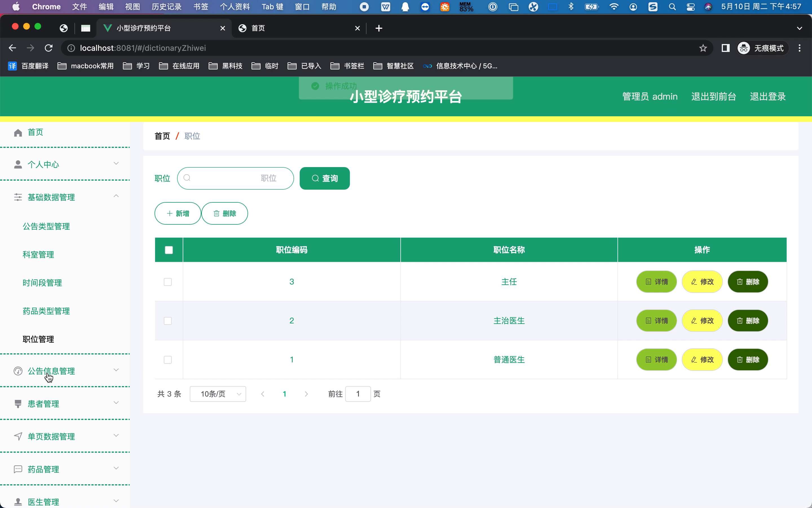Screen dimensions: 812x508
Task: Click 修改 for the 主治医生 row
Action: click(x=702, y=321)
